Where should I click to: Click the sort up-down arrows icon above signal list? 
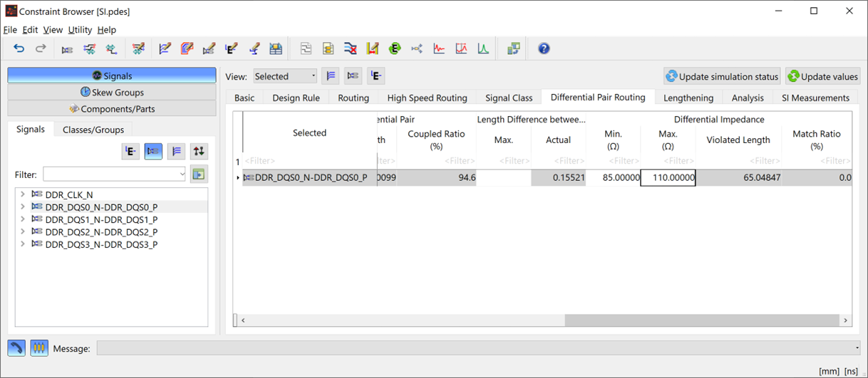(x=199, y=151)
